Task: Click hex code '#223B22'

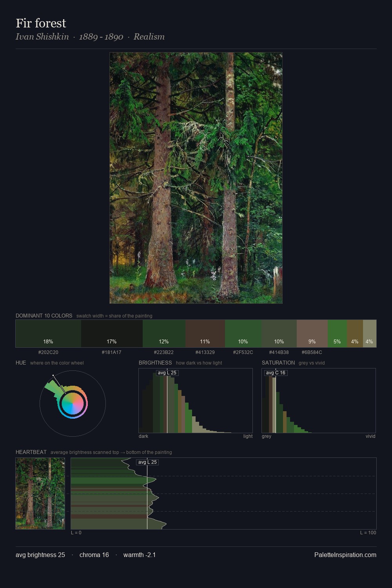Action: [164, 352]
